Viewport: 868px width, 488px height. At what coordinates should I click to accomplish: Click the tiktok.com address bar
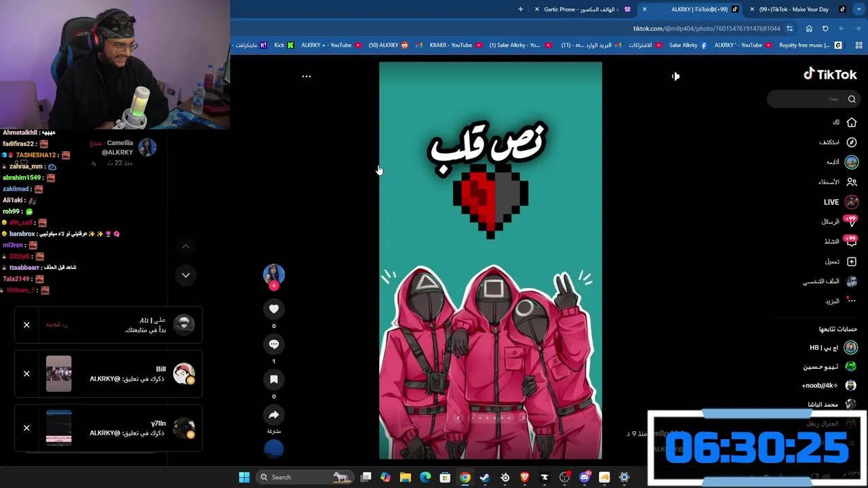705,28
